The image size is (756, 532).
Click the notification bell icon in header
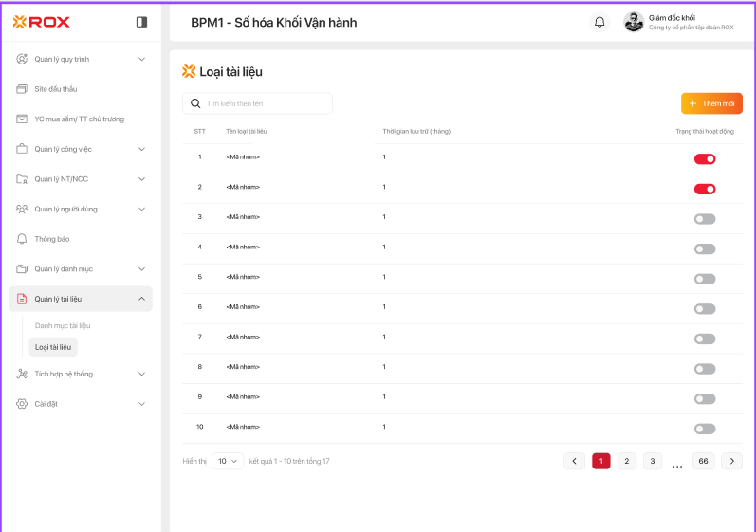pyautogui.click(x=599, y=22)
